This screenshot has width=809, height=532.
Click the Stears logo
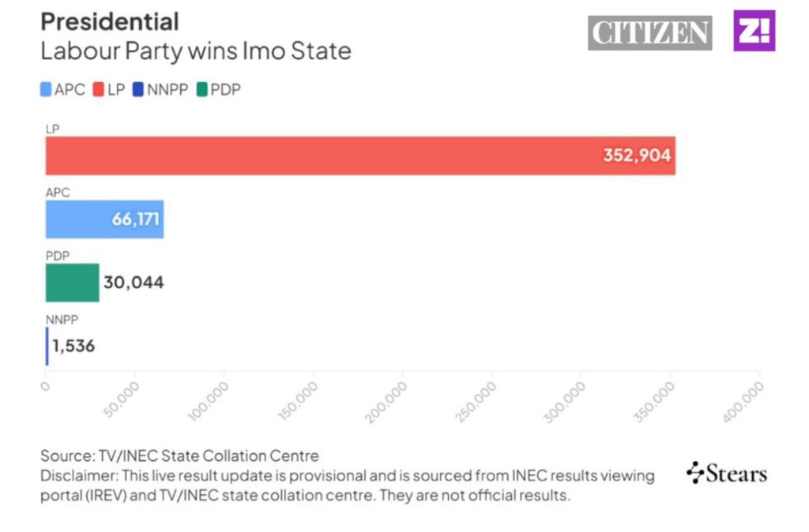[727, 473]
